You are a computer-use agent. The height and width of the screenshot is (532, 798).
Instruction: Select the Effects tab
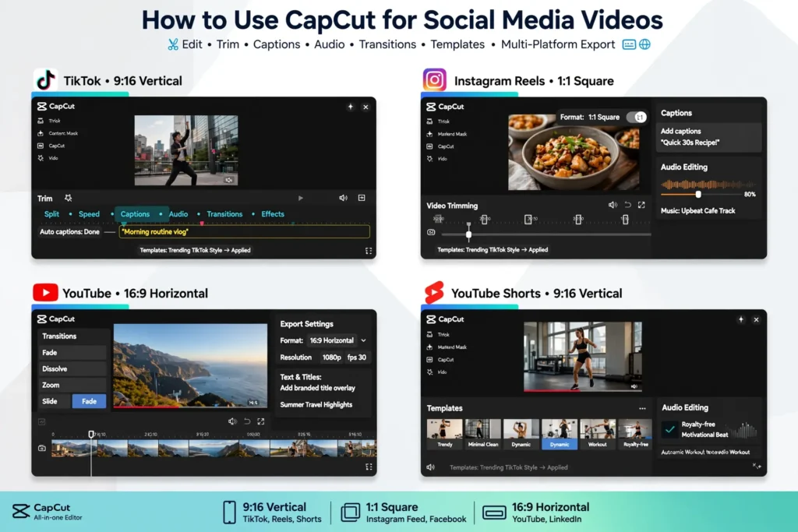click(273, 214)
